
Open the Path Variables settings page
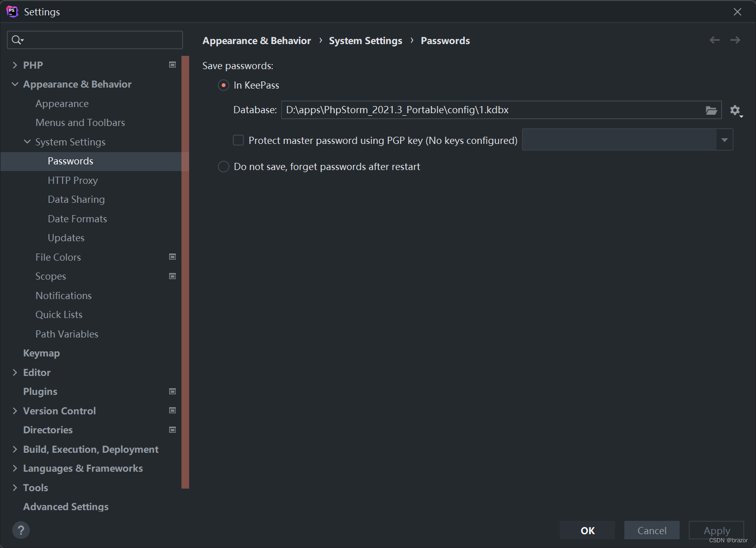(67, 334)
